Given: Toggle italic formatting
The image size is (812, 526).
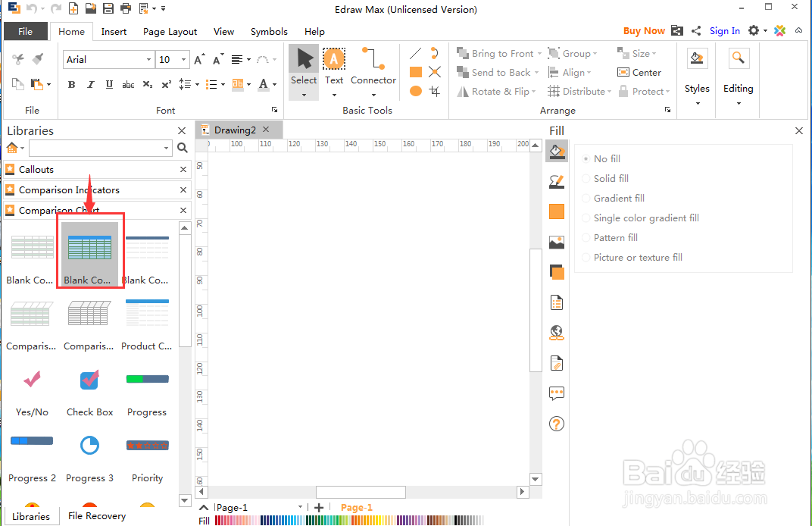Looking at the screenshot, I should click(91, 84).
